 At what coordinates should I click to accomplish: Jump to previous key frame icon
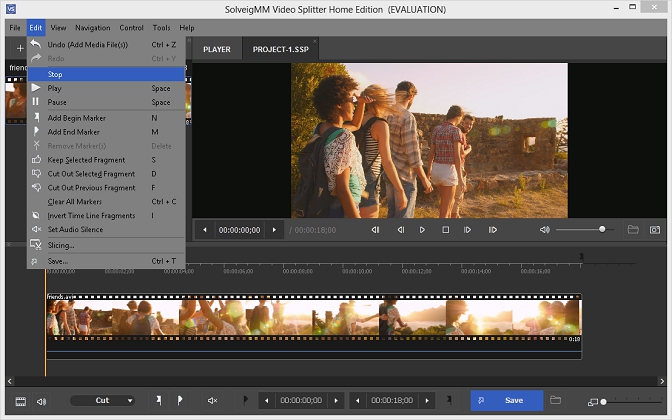[375, 230]
